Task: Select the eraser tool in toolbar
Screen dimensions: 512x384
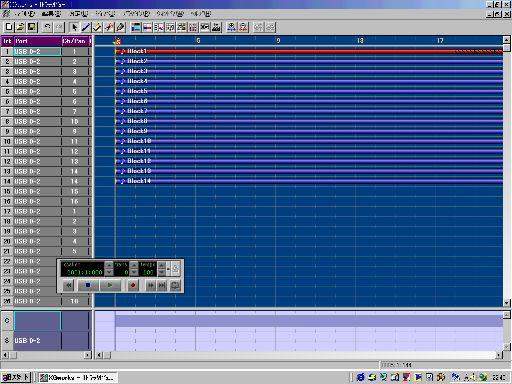Action: tap(120, 27)
